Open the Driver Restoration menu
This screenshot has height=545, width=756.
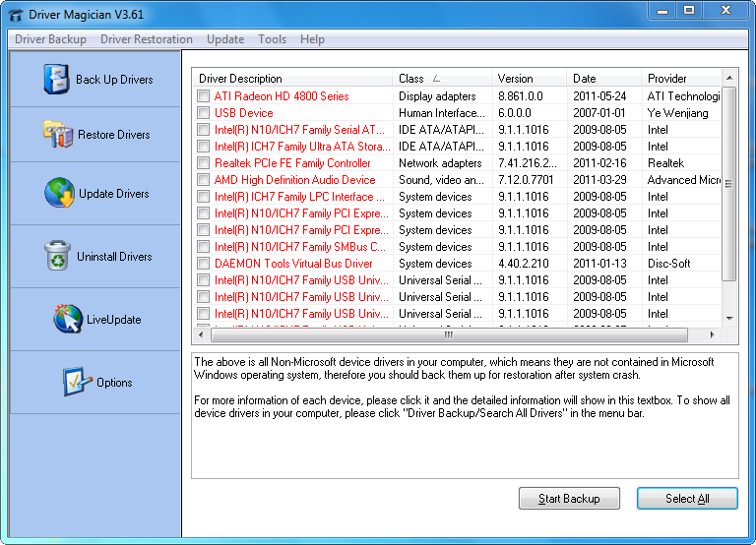pyautogui.click(x=146, y=39)
